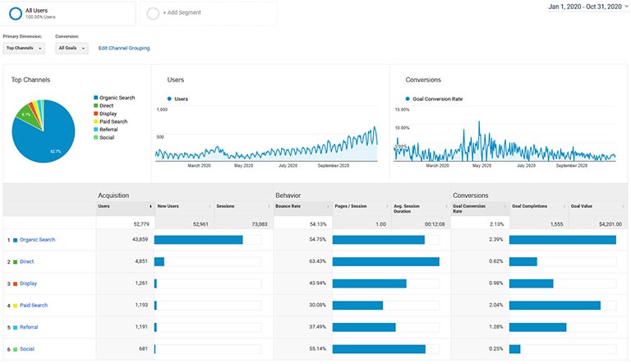This screenshot has height=364, width=631.
Task: Open the Referral channel row link
Action: pyautogui.click(x=29, y=327)
